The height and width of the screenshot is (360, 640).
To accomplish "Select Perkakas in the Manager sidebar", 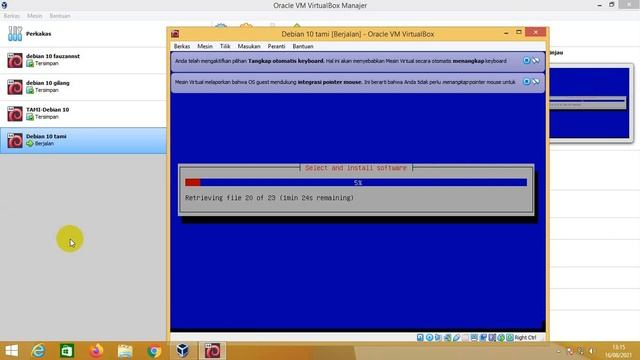I will pos(83,34).
